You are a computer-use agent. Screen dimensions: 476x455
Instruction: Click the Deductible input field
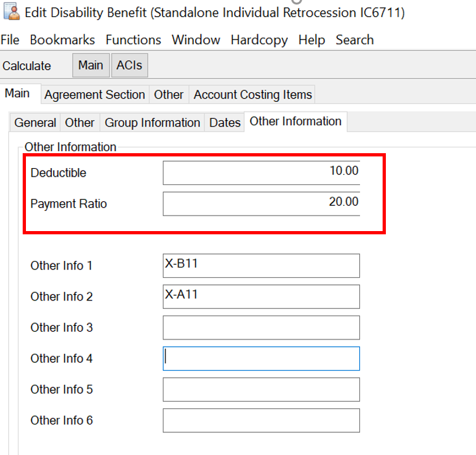pyautogui.click(x=261, y=173)
